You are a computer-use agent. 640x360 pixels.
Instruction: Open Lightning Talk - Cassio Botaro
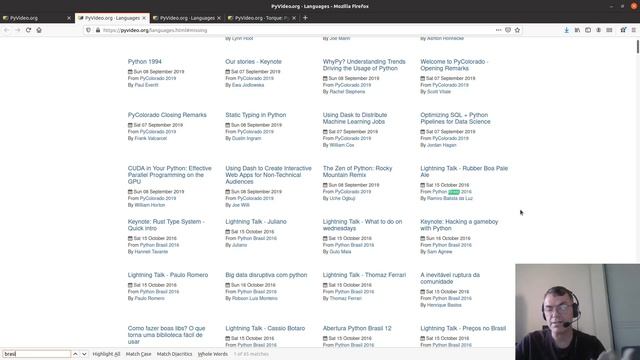(265, 328)
